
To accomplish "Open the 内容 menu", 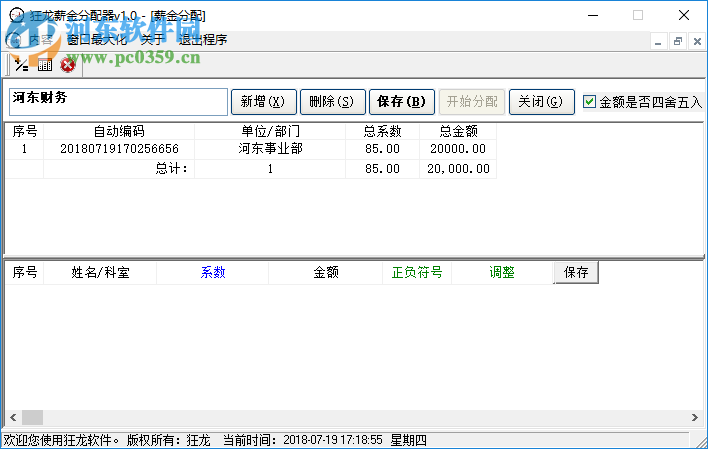I will pos(41,40).
